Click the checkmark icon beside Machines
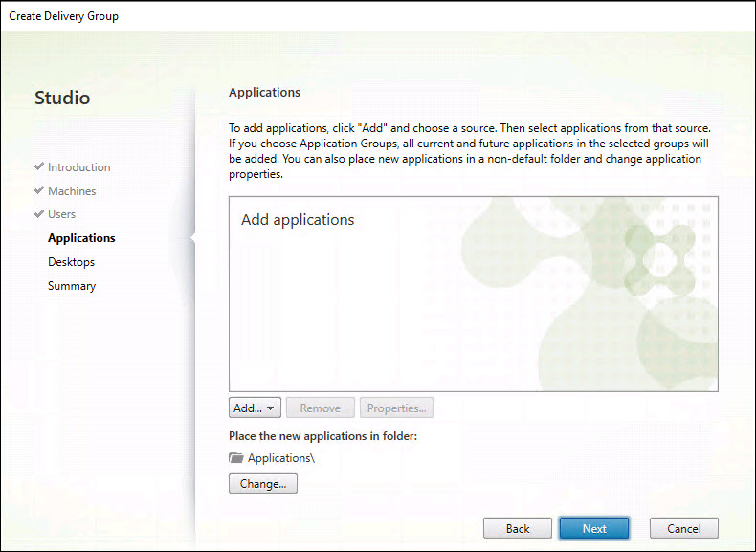Viewport: 756px width, 552px height. click(x=39, y=191)
